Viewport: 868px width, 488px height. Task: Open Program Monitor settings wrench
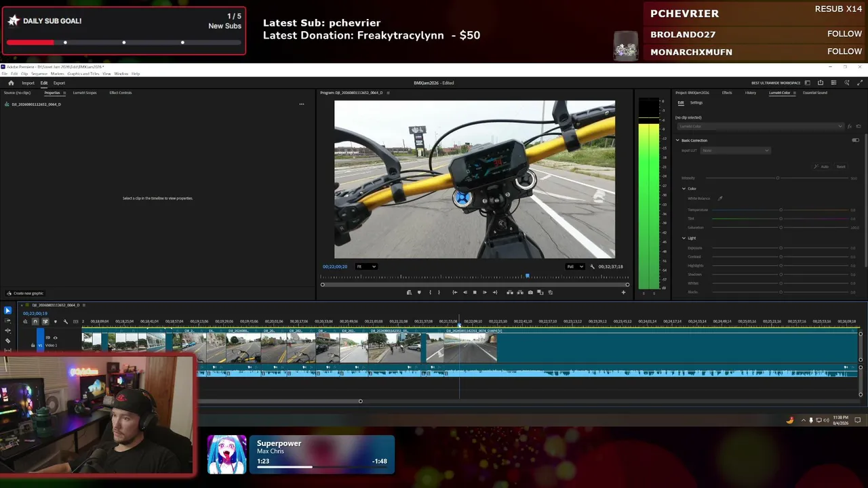(592, 266)
